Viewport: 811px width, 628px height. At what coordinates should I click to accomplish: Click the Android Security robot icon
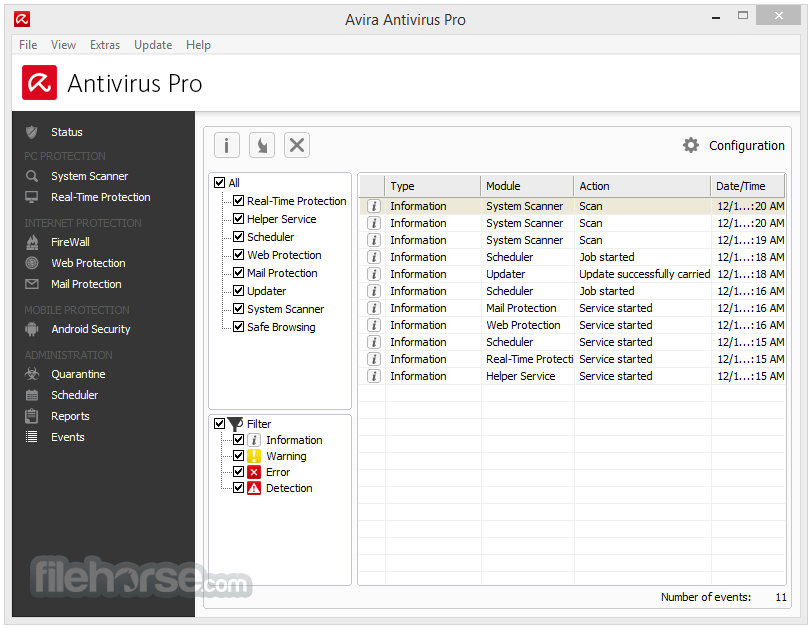pyautogui.click(x=32, y=329)
